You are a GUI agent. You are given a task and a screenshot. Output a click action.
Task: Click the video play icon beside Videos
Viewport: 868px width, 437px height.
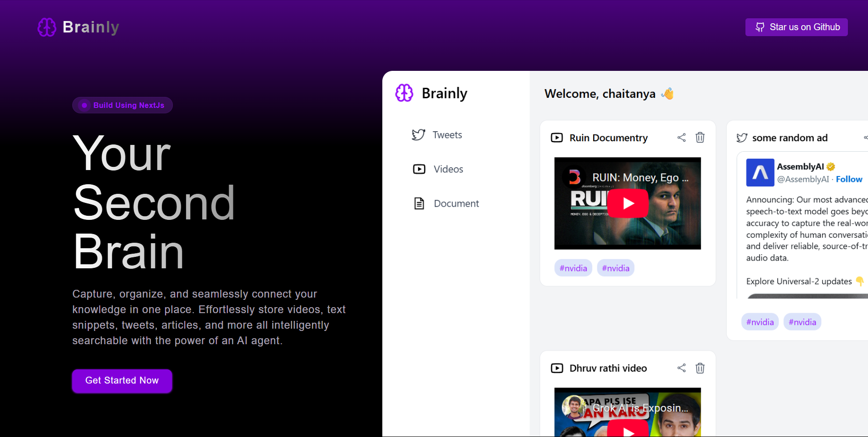click(x=419, y=169)
